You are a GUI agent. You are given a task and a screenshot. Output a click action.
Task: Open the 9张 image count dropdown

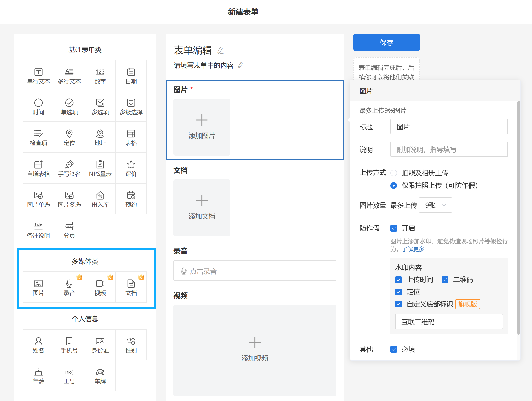435,205
